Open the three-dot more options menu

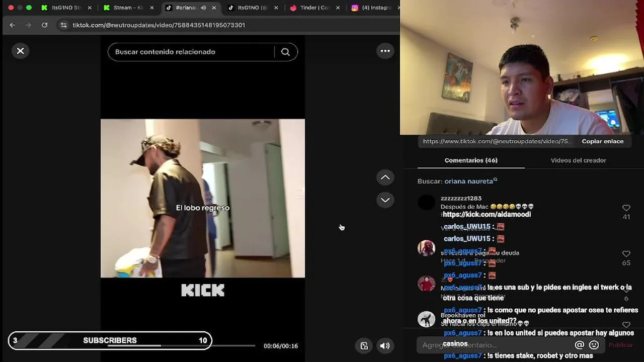pyautogui.click(x=385, y=51)
